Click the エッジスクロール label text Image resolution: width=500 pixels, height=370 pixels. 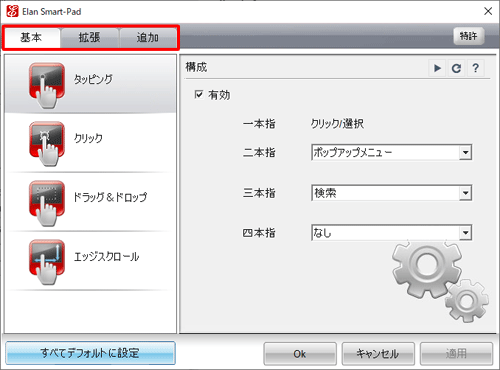click(106, 257)
